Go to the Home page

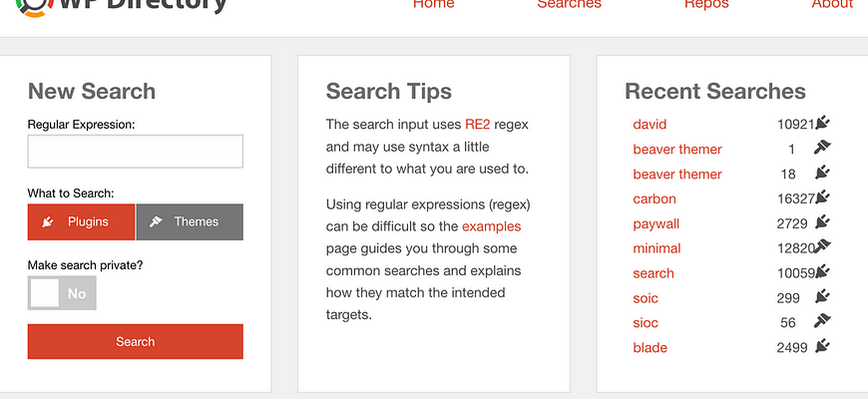pyautogui.click(x=433, y=4)
